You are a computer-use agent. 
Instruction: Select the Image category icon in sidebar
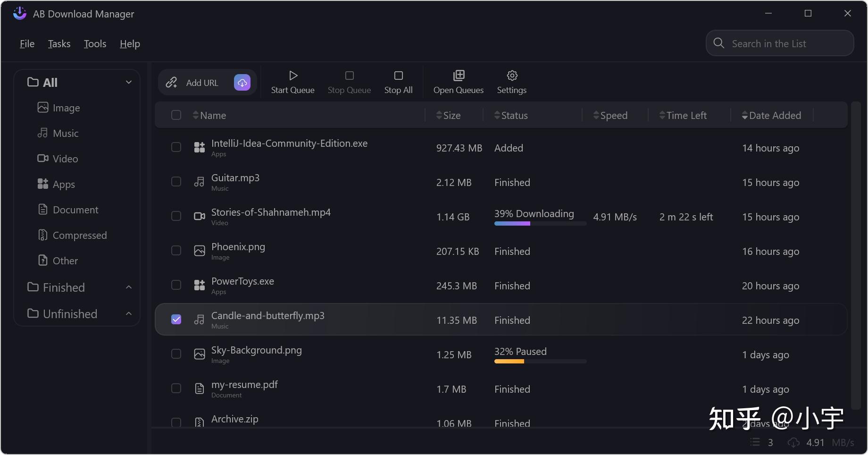(43, 108)
